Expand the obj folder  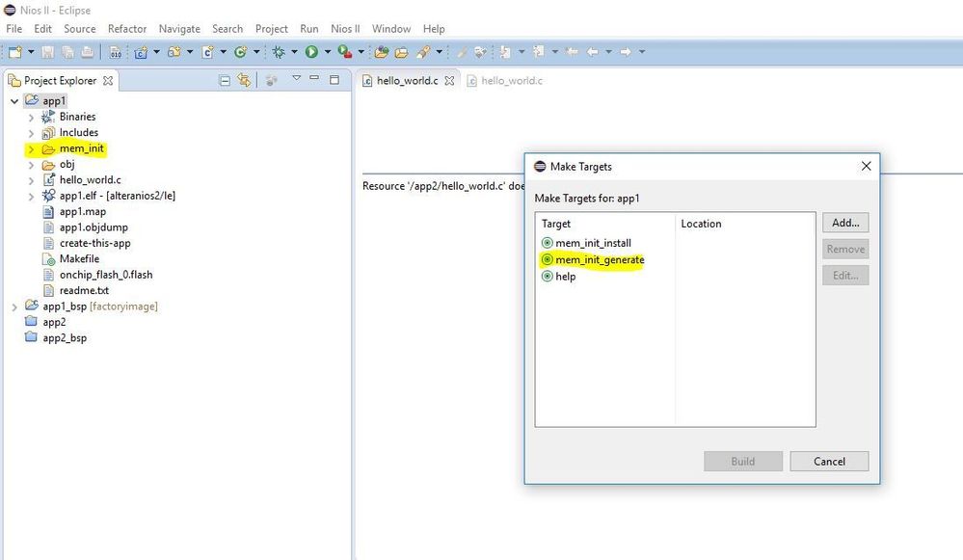31,165
